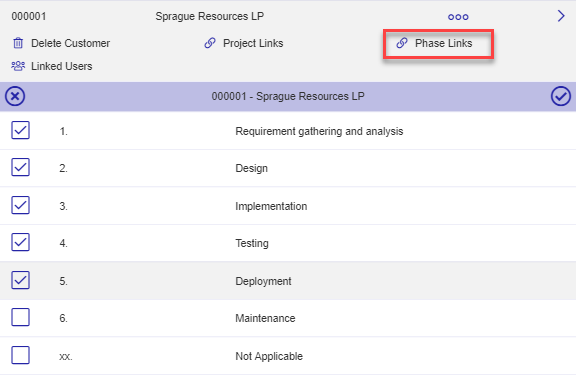576x375 pixels.
Task: Click phase number '3.'
Action: tap(64, 206)
